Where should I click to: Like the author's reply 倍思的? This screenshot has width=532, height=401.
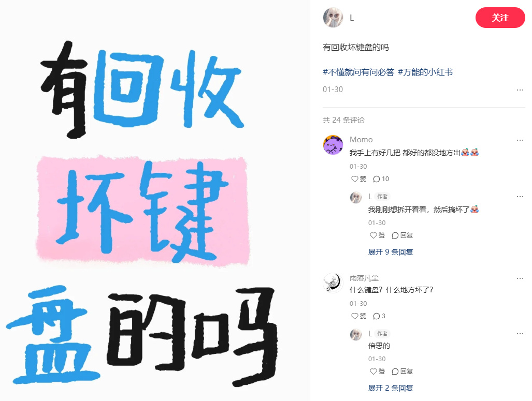click(x=377, y=372)
